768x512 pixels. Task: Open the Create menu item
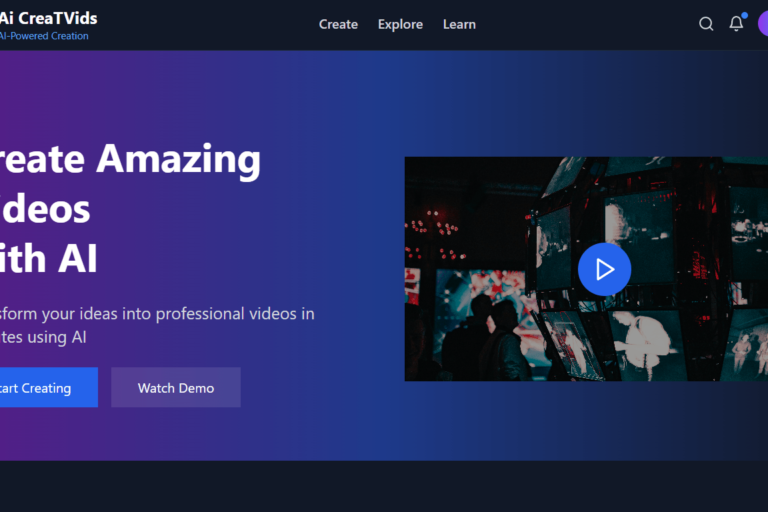[338, 24]
